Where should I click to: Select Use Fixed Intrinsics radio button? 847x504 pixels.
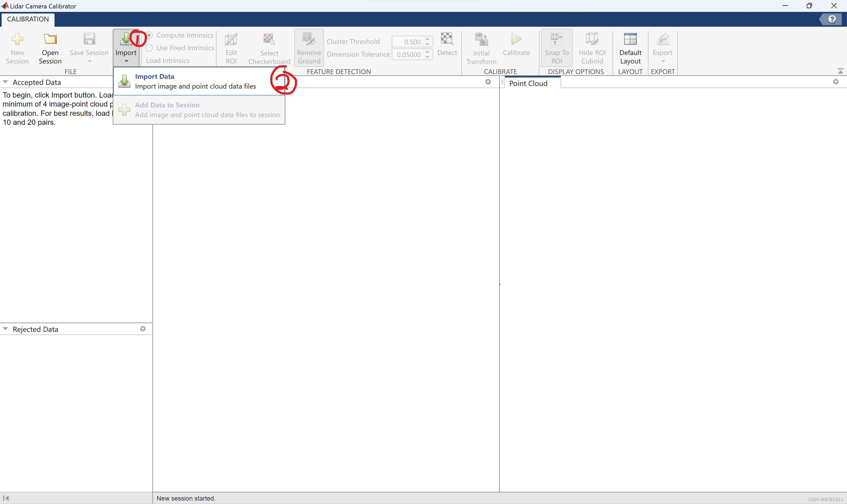pos(150,48)
